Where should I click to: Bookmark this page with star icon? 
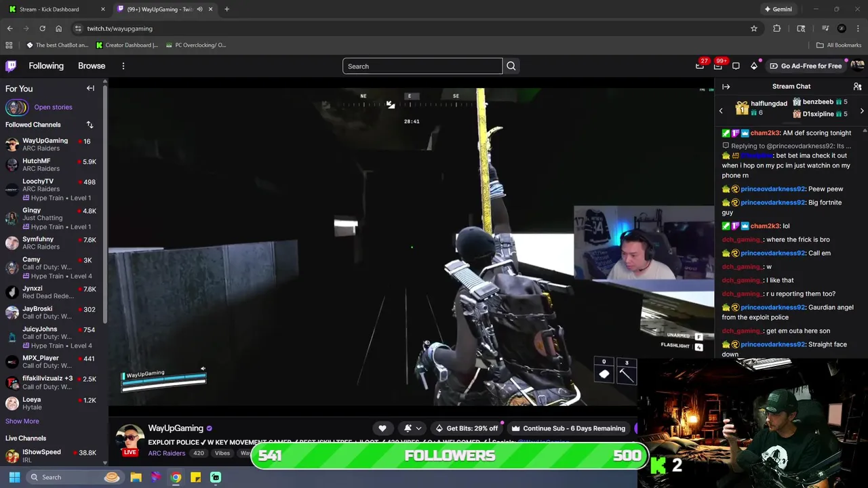(x=753, y=28)
